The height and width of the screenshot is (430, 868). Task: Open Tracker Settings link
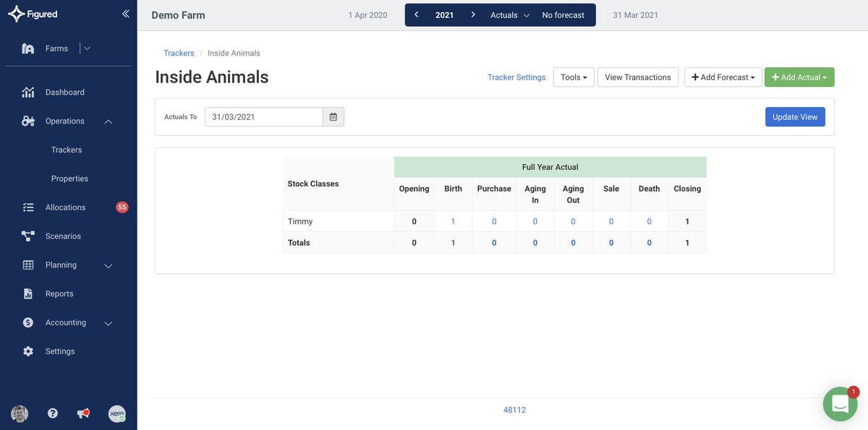[516, 77]
